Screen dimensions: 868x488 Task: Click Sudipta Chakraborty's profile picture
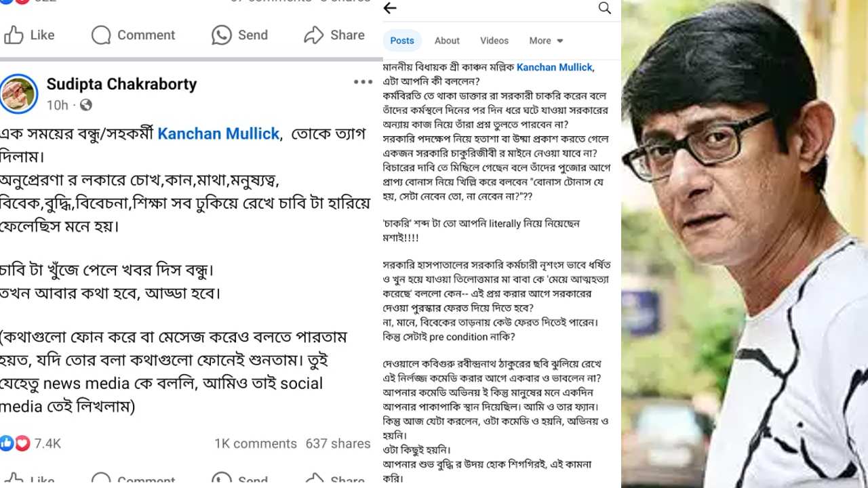[19, 94]
